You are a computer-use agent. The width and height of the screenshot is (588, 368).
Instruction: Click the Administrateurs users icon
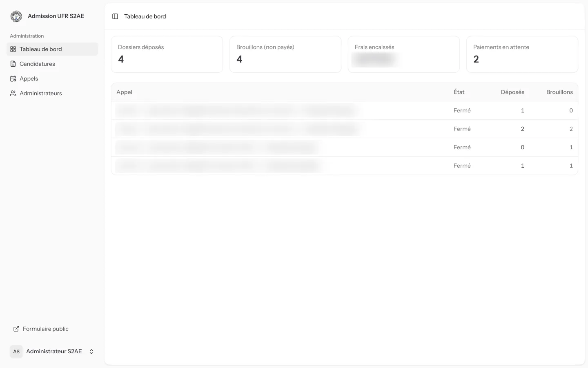[13, 93]
